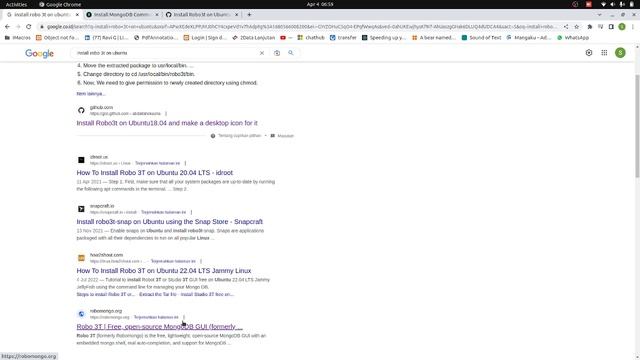
Task: Open the Google Chrome app menu in the top bar
Action: click(x=60, y=4)
